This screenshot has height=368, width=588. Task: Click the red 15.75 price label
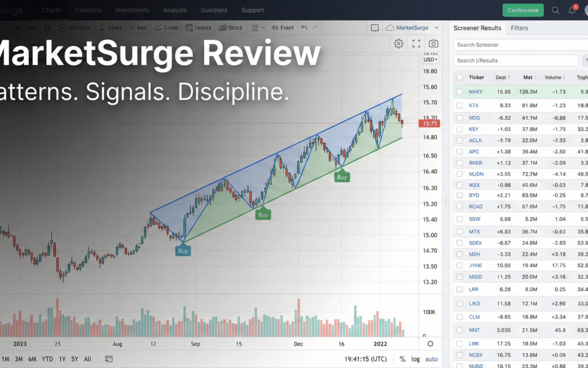[430, 124]
